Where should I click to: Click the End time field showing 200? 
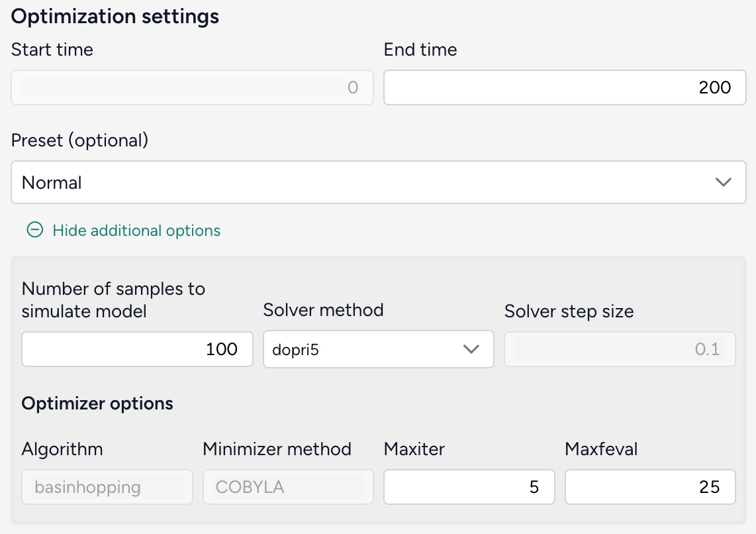[565, 87]
